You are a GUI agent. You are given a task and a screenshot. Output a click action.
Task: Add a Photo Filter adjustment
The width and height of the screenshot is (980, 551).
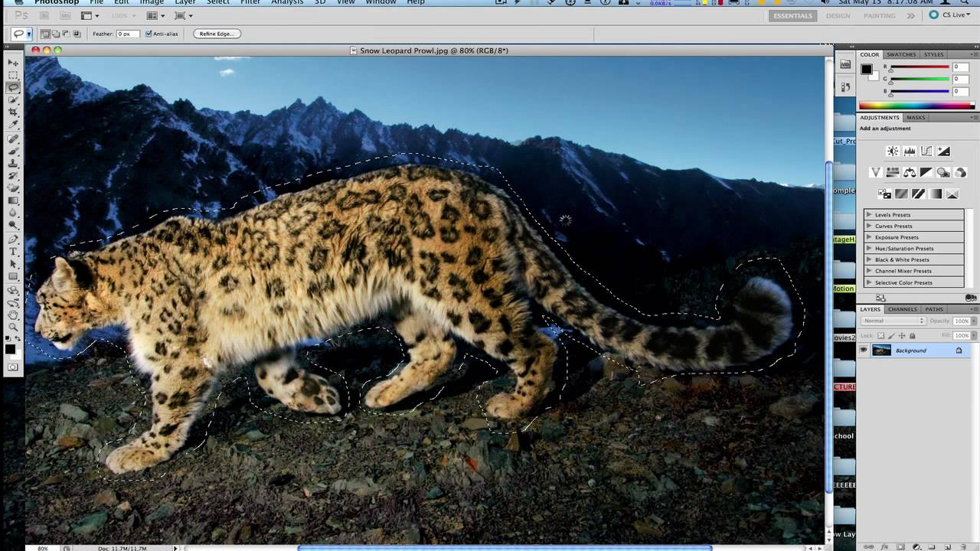943,173
